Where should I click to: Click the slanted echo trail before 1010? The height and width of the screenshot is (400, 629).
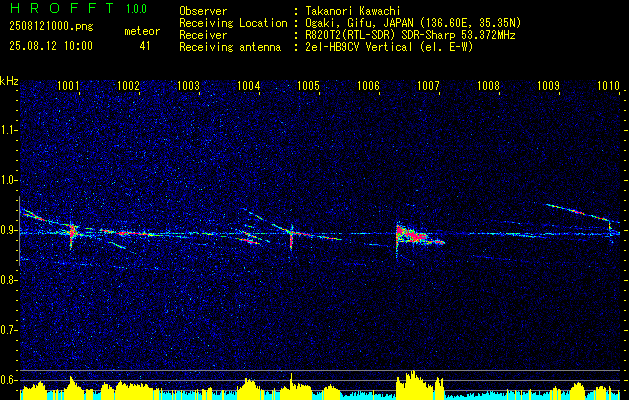coord(578,212)
